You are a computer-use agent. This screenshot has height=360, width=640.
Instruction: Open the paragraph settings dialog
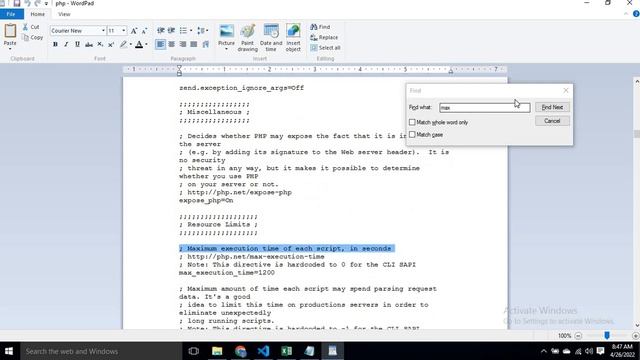click(205, 44)
